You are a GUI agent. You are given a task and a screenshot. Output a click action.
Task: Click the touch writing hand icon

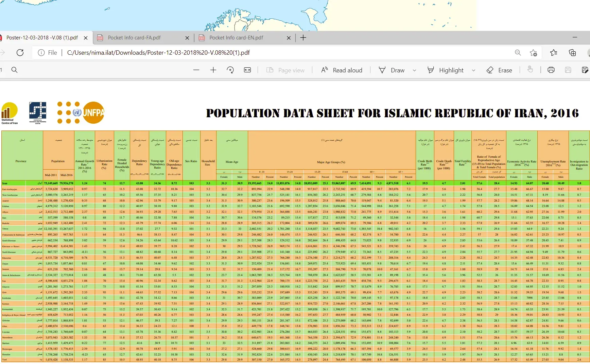tap(530, 70)
